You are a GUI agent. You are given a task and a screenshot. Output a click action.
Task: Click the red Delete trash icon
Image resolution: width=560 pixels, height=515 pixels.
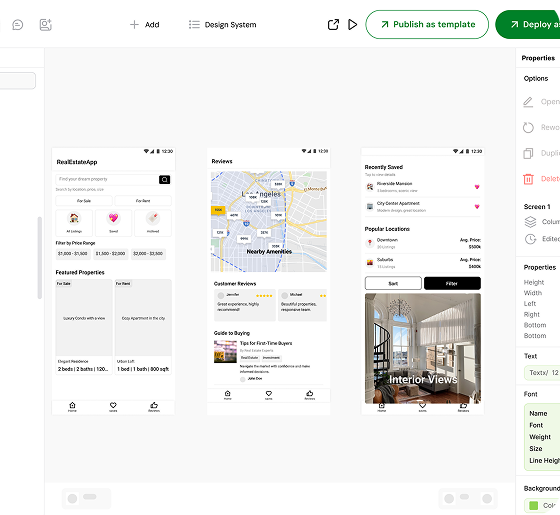pos(528,179)
